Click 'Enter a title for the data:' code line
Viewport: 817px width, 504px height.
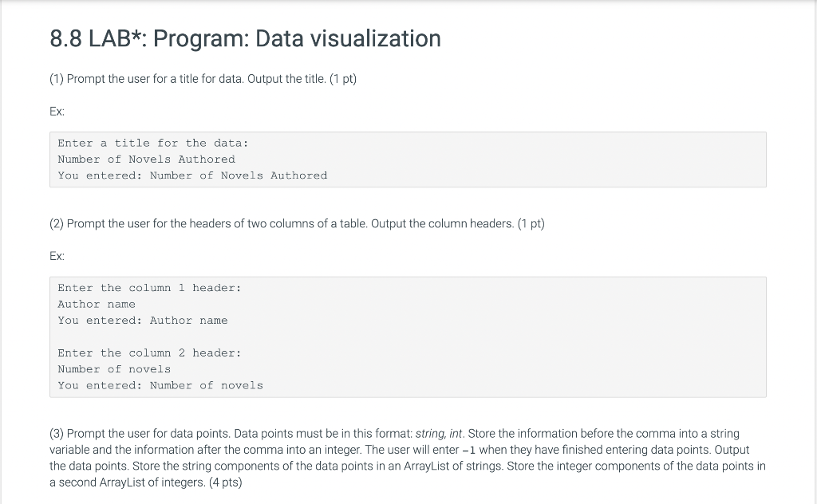[x=153, y=144]
